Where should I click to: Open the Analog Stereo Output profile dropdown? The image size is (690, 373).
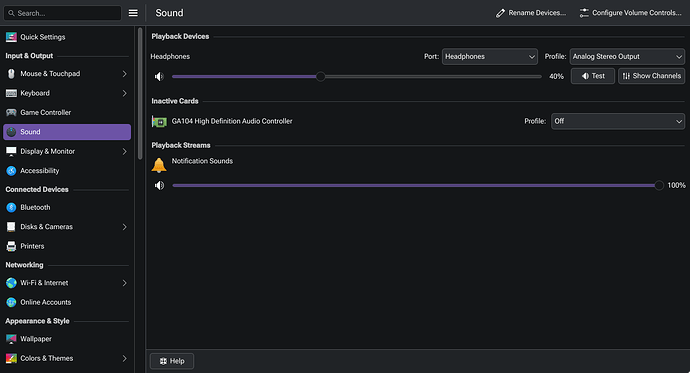point(627,57)
